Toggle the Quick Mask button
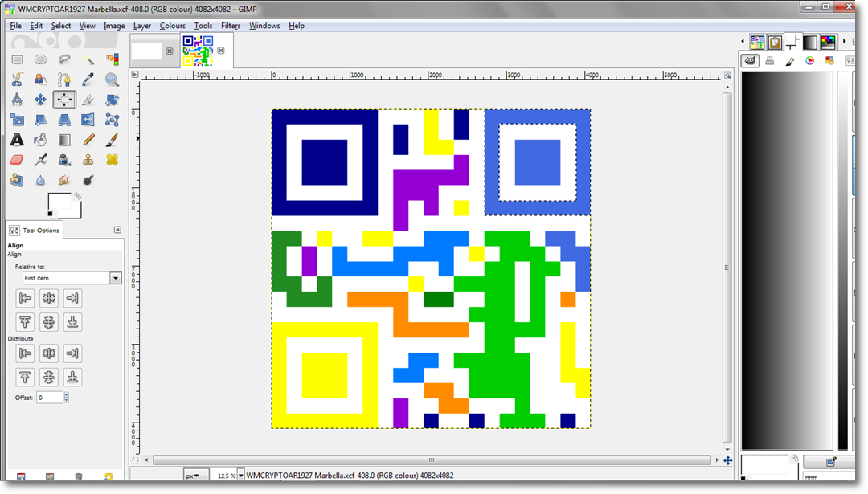The height and width of the screenshot is (494, 868). 135,460
